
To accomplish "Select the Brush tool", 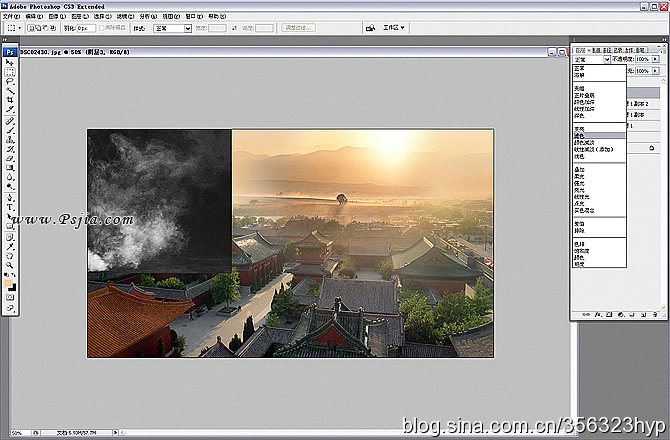I will (x=10, y=131).
